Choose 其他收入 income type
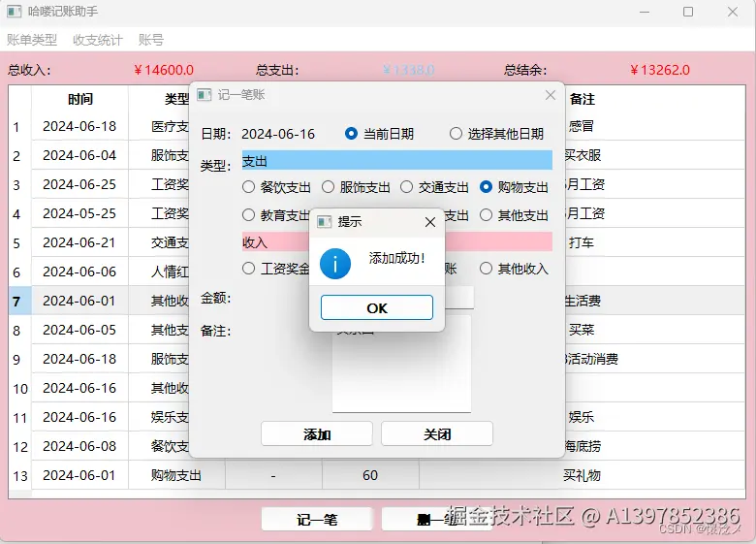This screenshot has width=756, height=544. tap(514, 269)
